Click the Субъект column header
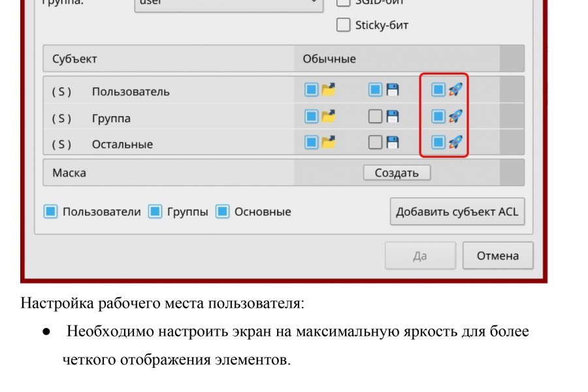This screenshot has height=392, width=588. (x=74, y=59)
